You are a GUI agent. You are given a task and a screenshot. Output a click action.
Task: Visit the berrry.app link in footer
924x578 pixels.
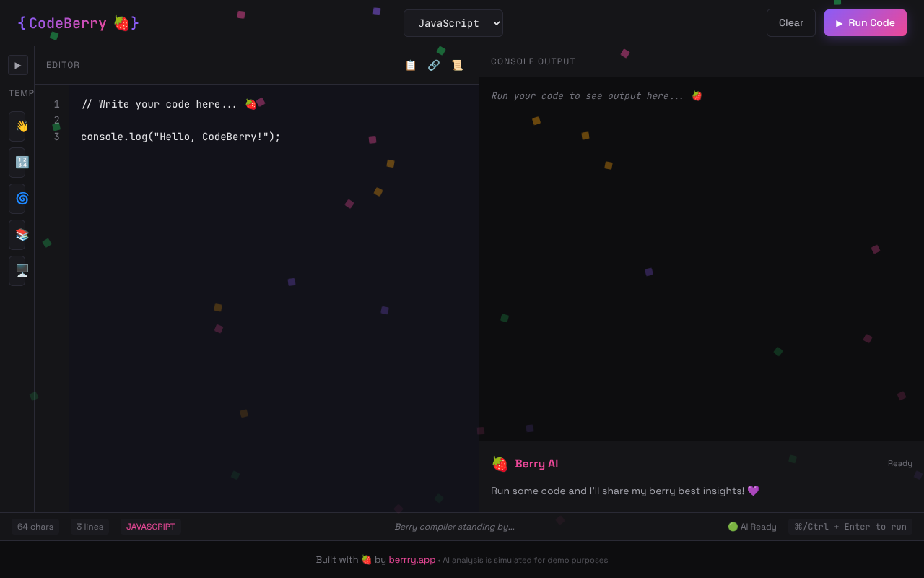pyautogui.click(x=411, y=560)
